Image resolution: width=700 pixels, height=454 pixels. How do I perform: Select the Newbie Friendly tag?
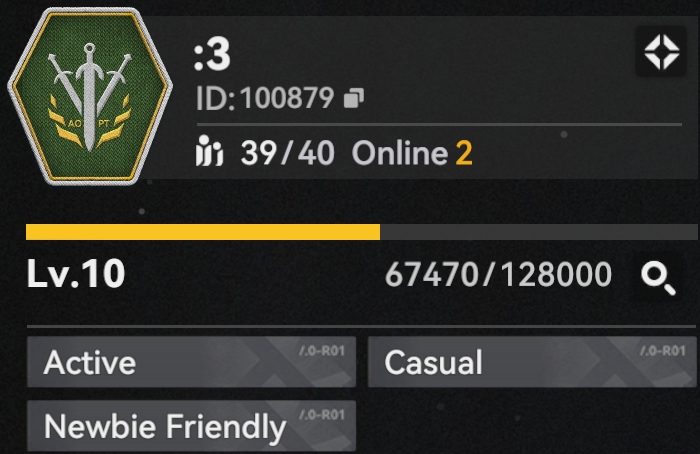pos(192,425)
